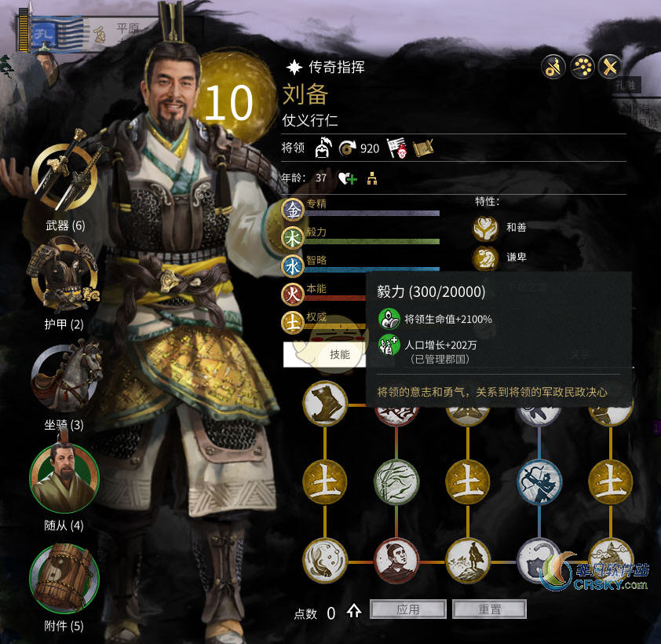Select the man portrait skill node
Viewport: 661px width, 644px height.
click(396, 561)
